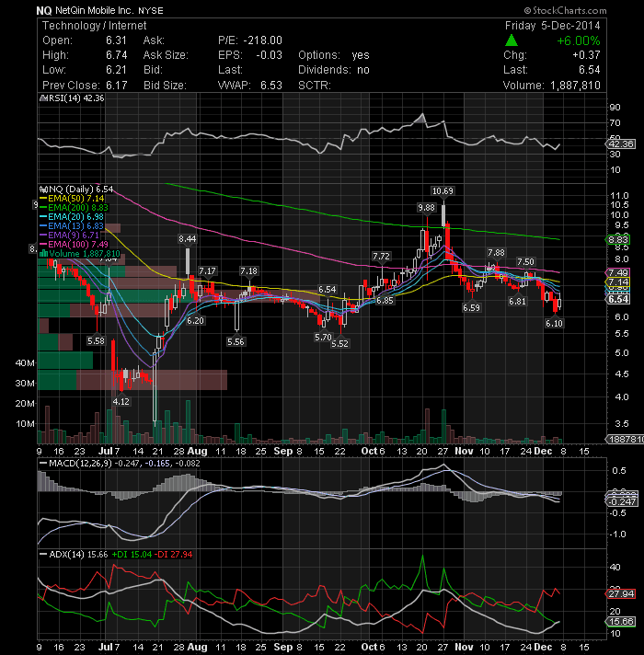This screenshot has height=655, width=644.
Task: Select the NQ ticker symbol in the title
Action: point(44,10)
